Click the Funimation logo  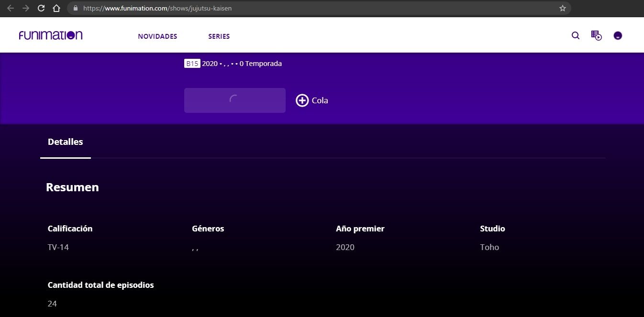[x=51, y=35]
